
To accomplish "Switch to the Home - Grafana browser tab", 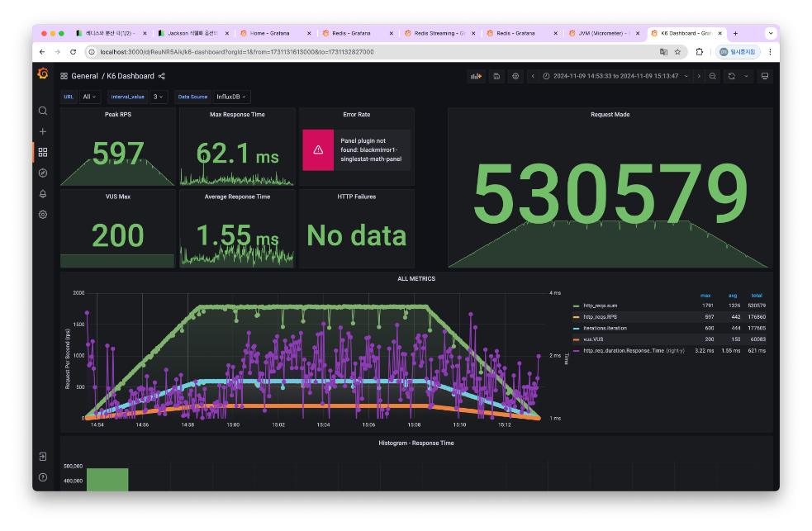I will pos(269,34).
